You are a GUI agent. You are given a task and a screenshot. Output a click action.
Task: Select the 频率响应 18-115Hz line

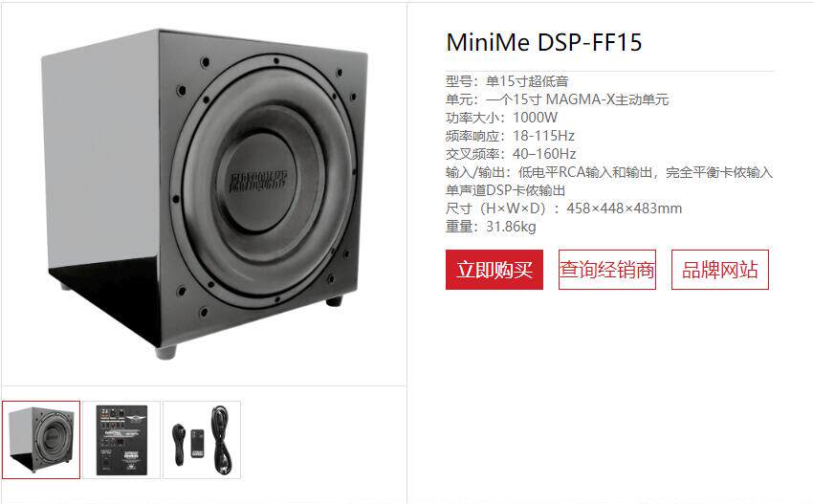(x=510, y=136)
